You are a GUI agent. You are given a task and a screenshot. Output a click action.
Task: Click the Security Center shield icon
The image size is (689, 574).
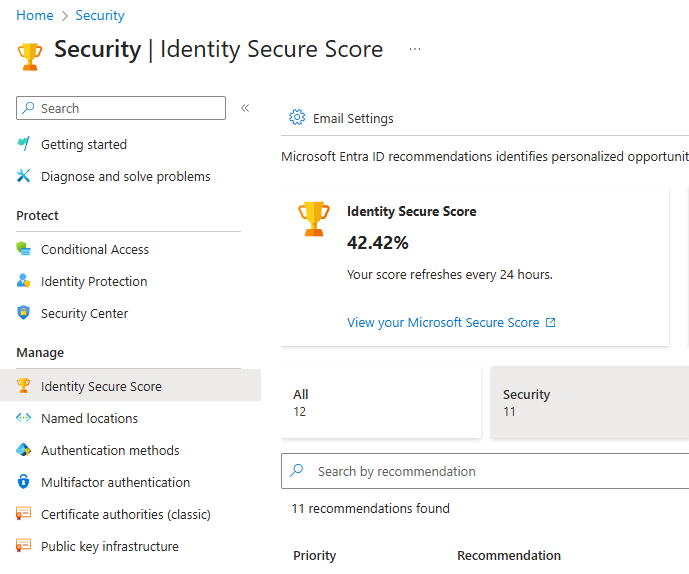pyautogui.click(x=24, y=313)
